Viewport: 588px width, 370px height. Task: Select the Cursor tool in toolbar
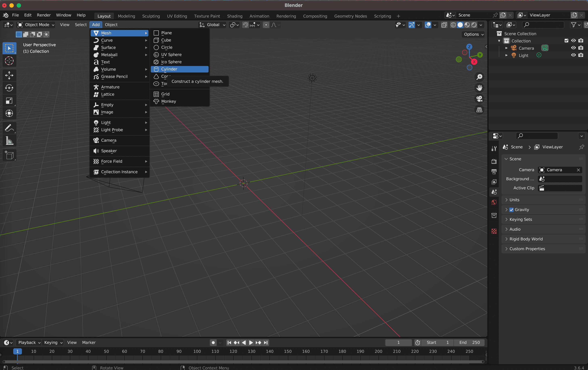pyautogui.click(x=9, y=61)
